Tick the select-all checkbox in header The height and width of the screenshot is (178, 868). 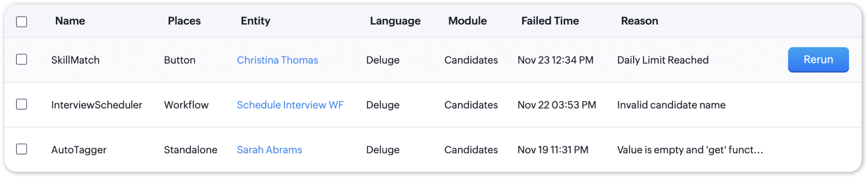(x=22, y=22)
